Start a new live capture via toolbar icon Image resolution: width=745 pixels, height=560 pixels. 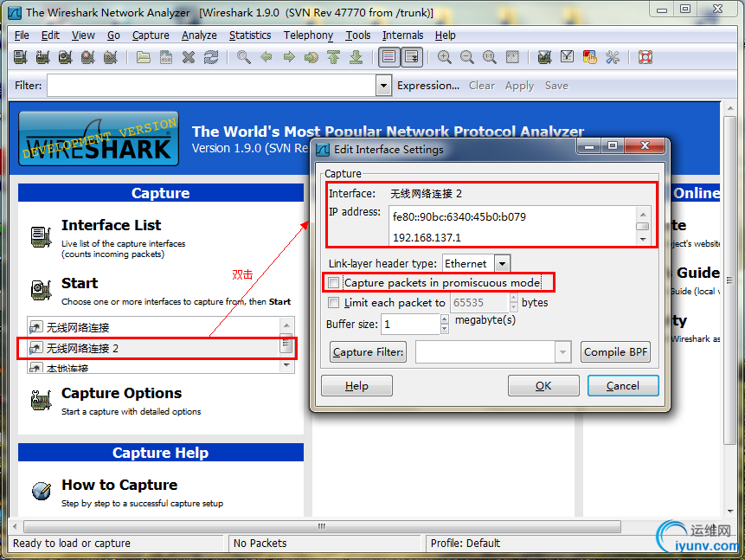[x=65, y=57]
